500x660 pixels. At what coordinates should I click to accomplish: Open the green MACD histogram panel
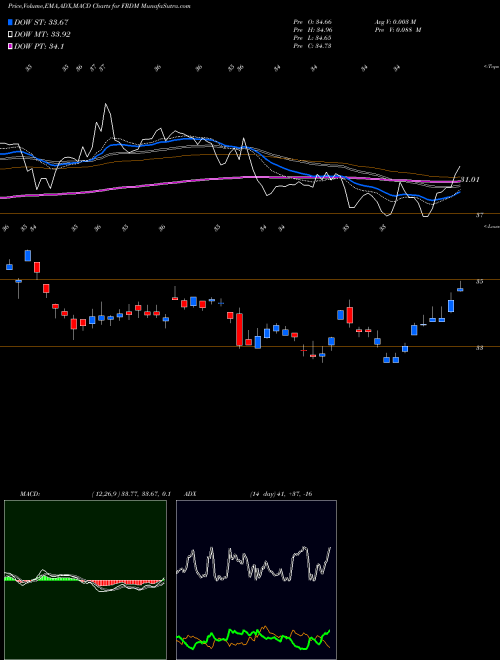tap(85, 580)
